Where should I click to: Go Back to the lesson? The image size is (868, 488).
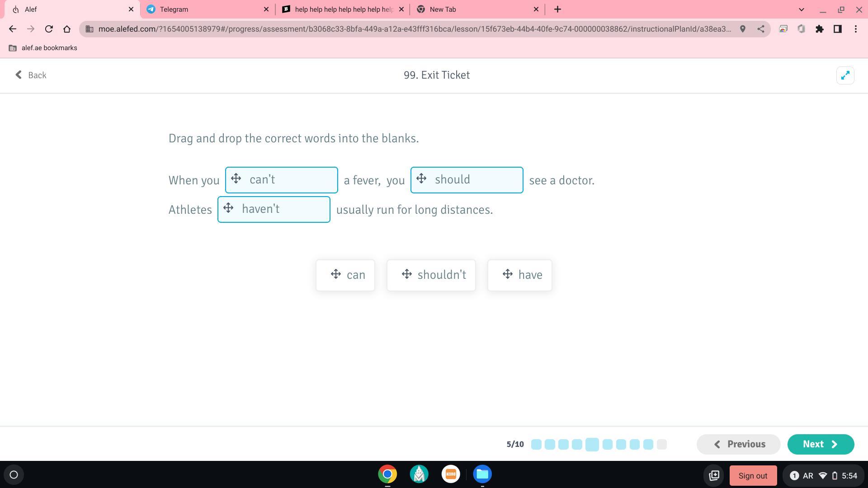tap(31, 75)
